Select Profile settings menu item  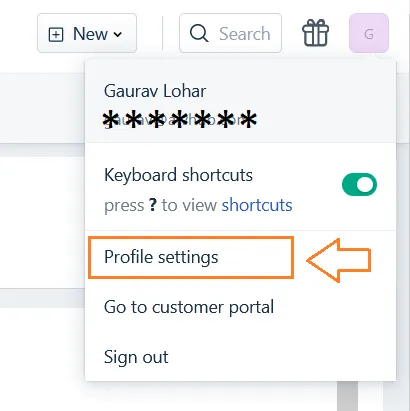191,257
